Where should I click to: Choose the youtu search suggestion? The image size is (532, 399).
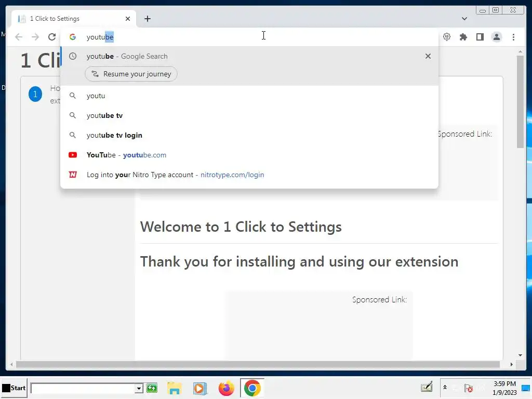pos(249,96)
